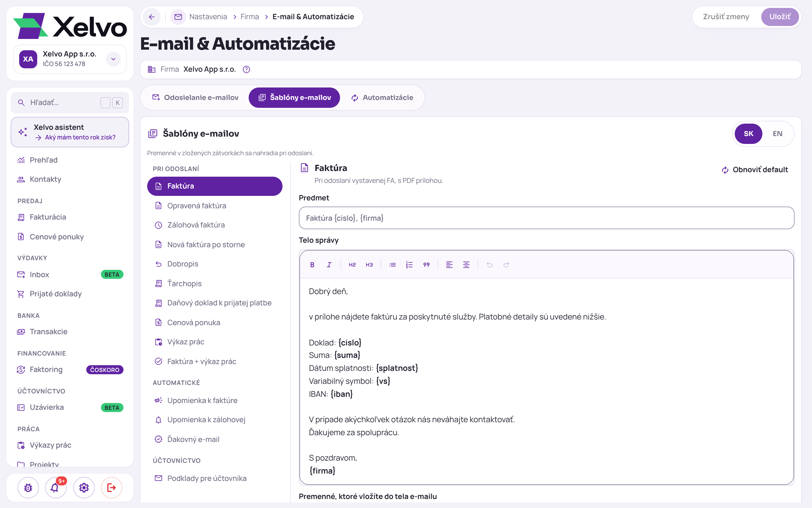Apply H3 heading style

point(369,265)
